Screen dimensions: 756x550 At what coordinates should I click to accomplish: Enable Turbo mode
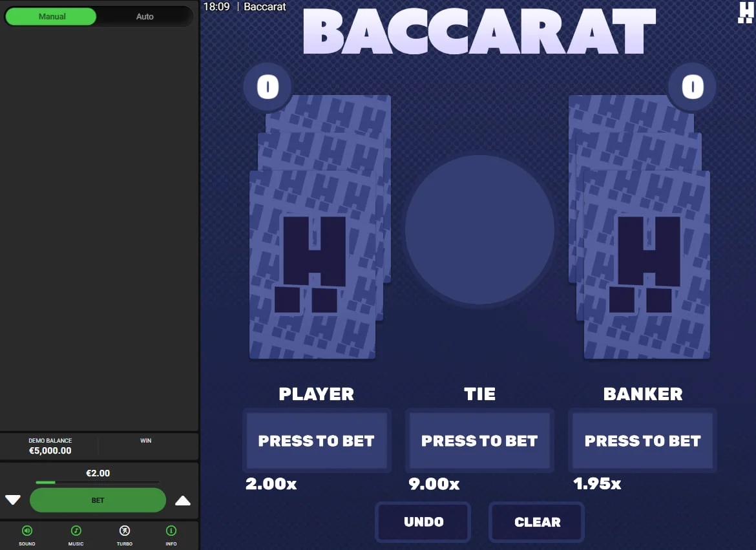(x=125, y=531)
